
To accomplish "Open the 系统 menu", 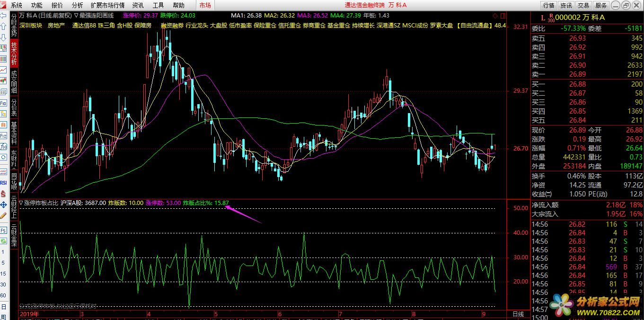I will [x=17, y=5].
